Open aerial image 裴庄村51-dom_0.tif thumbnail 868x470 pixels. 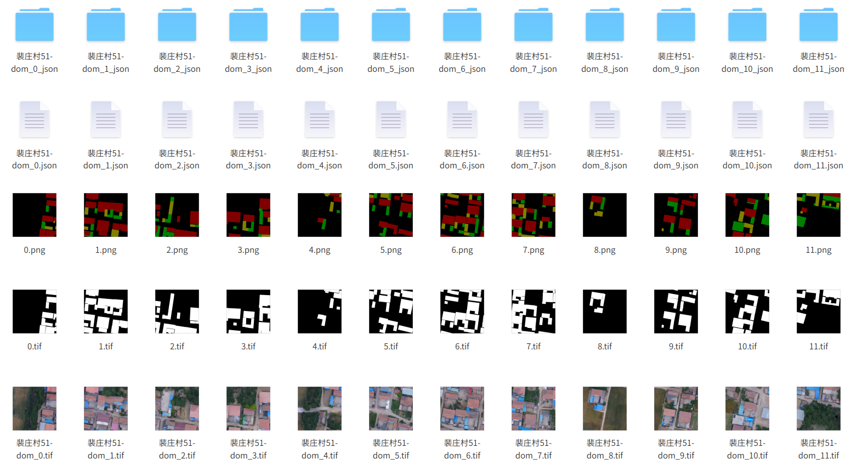pyautogui.click(x=35, y=409)
